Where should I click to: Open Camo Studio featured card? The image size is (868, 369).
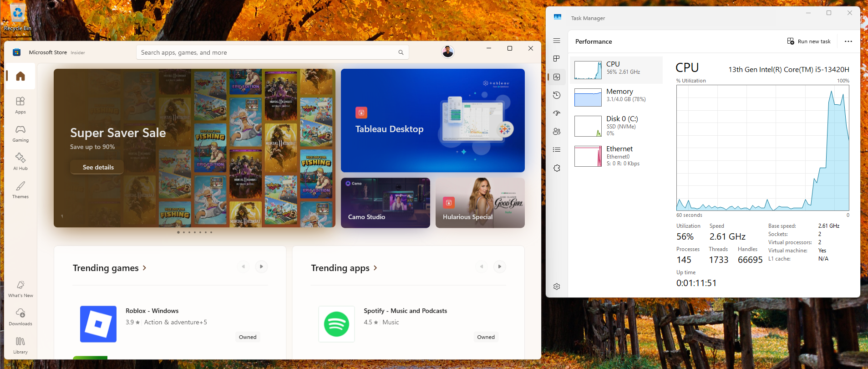386,203
